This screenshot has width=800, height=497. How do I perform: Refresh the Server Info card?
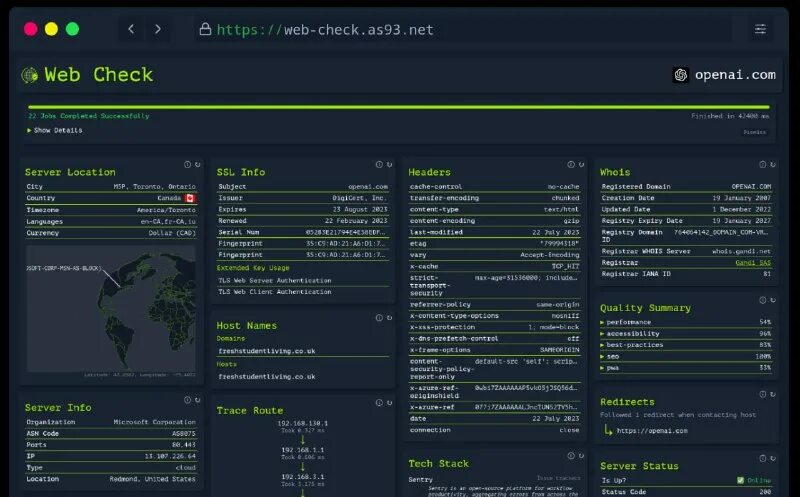[x=198, y=400]
